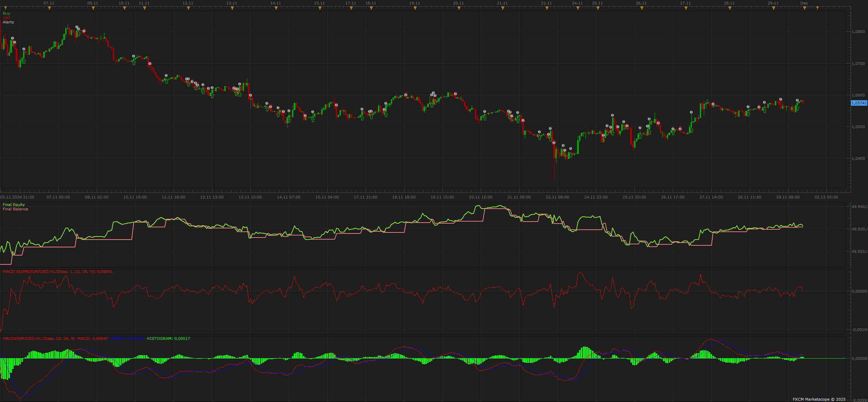Click the green HISTOGRAM: 0,00017 label
868x402 pixels.
click(169, 338)
